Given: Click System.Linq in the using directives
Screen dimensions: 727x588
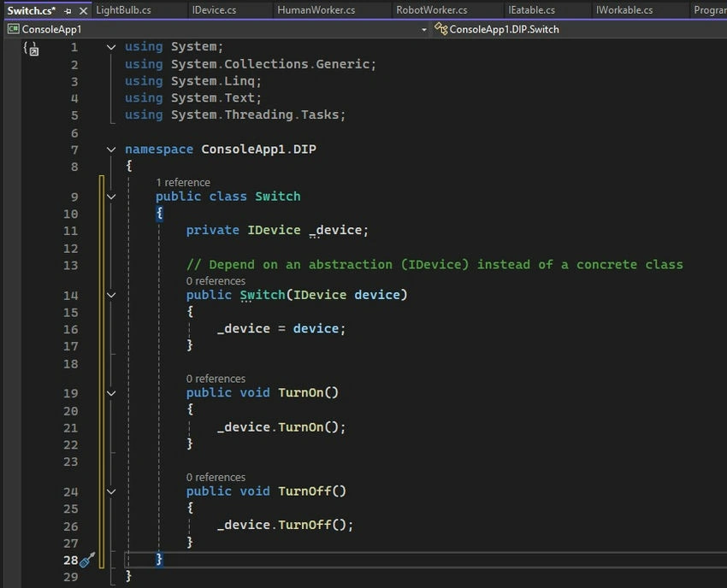Looking at the screenshot, I should pos(213,81).
